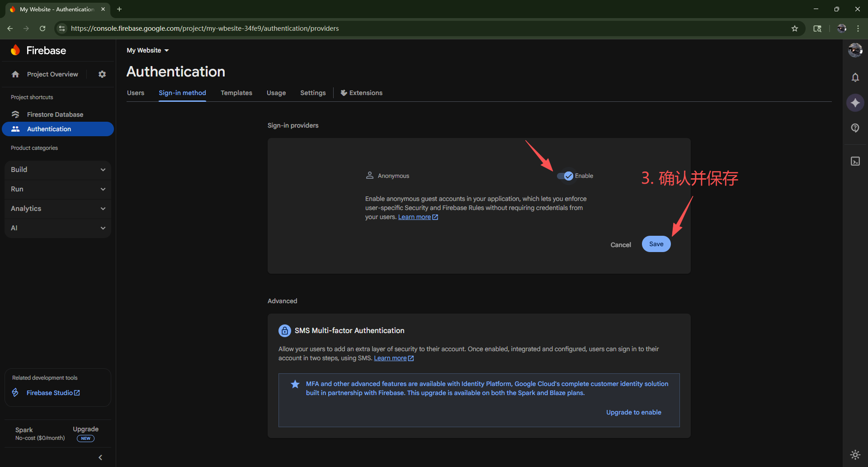Toggle the Anonymous Enable switch
This screenshot has width=868, height=467.
tap(565, 176)
